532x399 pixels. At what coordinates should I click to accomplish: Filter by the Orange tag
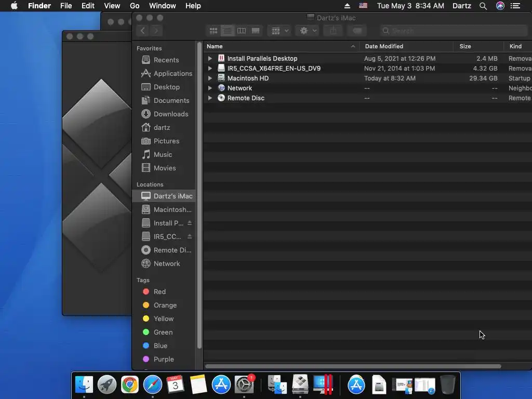pyautogui.click(x=164, y=305)
